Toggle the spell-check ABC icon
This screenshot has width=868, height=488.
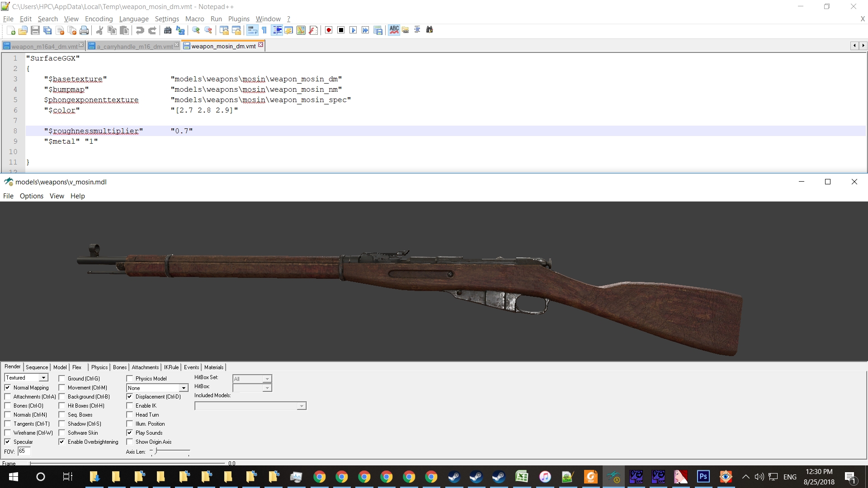point(394,30)
